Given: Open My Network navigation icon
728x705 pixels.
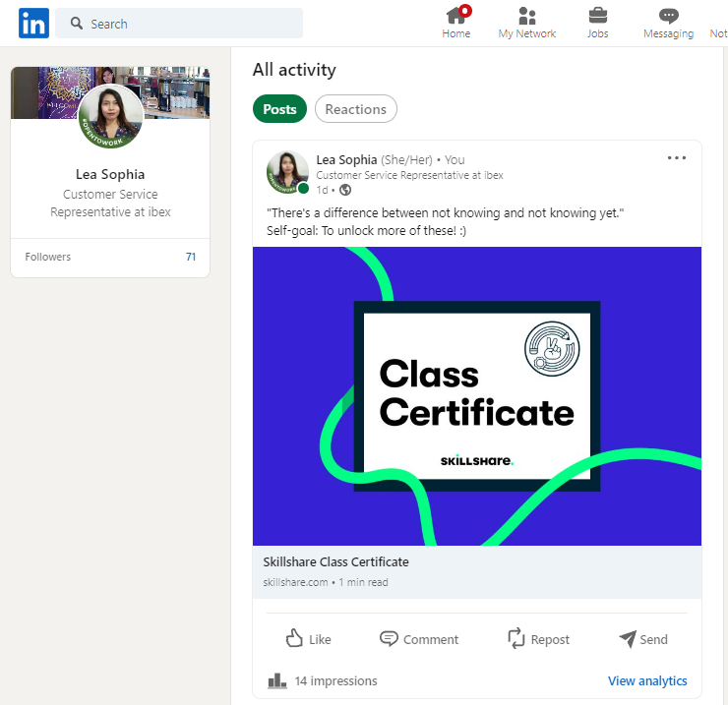Looking at the screenshot, I should [x=527, y=23].
